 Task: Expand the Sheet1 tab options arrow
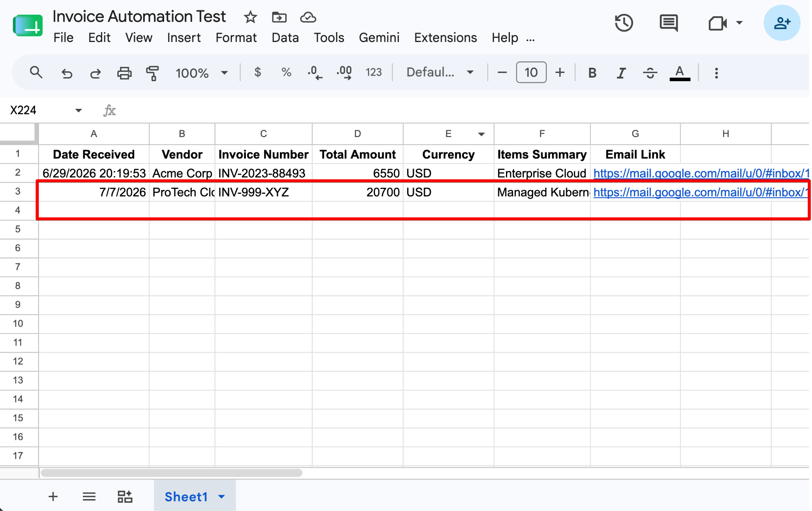(222, 496)
